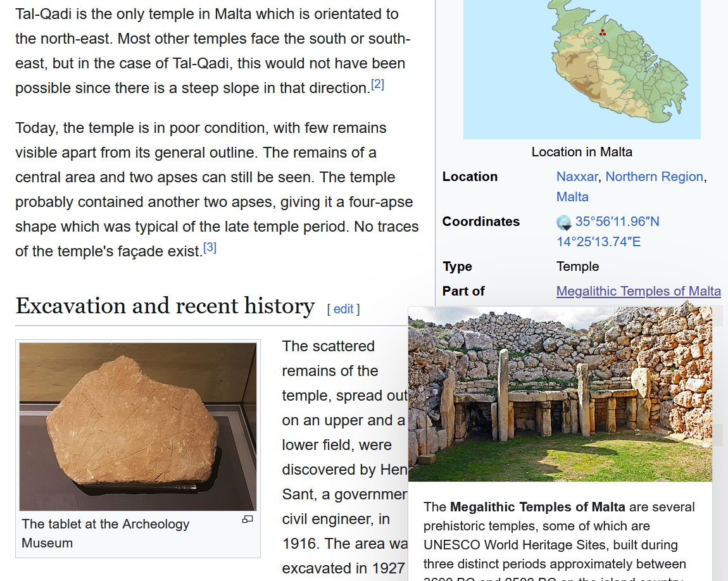Open citation reference [3]

coord(210,248)
